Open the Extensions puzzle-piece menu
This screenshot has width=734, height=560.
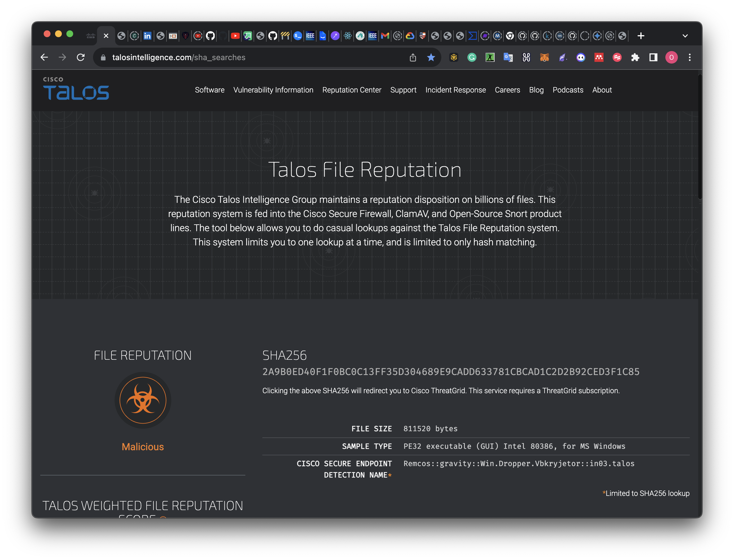pyautogui.click(x=635, y=57)
